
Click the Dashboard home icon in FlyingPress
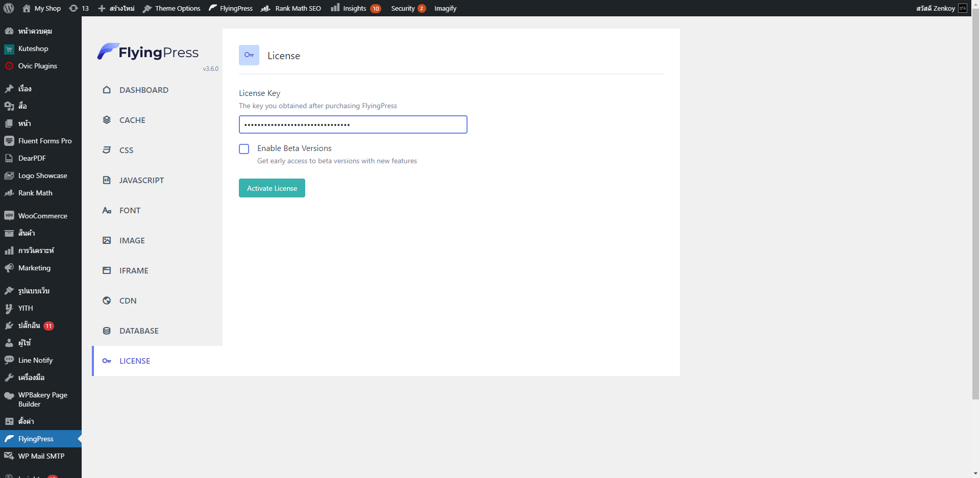coord(107,90)
